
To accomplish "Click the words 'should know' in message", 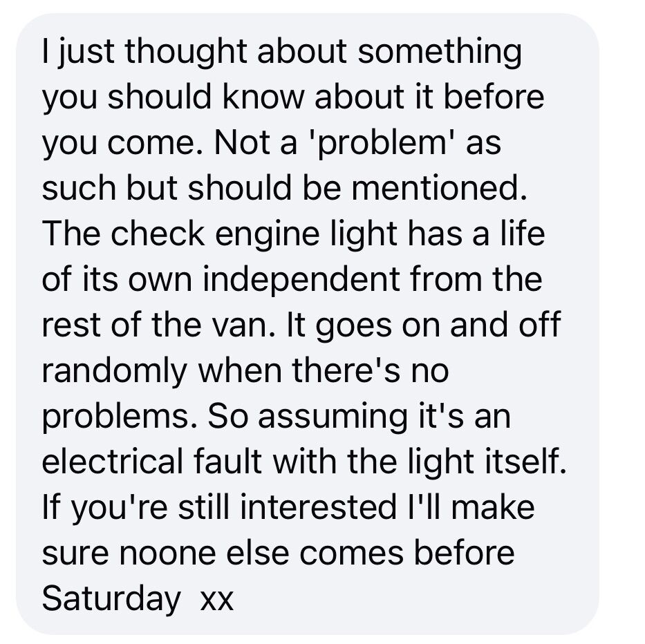I will [x=206, y=97].
